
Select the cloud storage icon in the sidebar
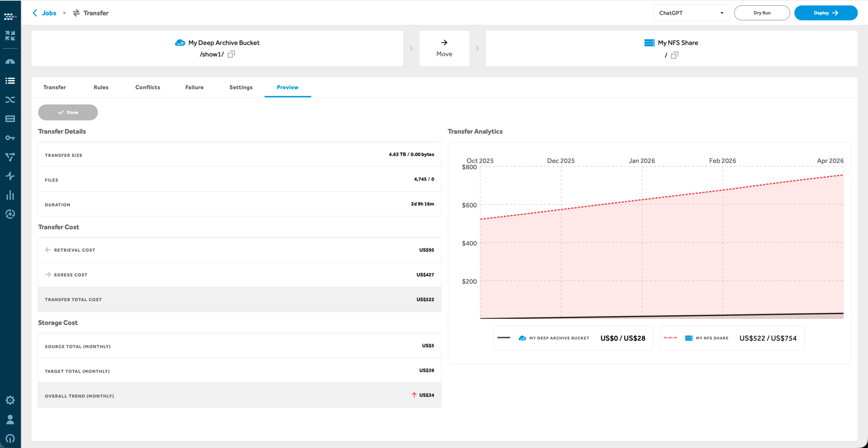click(x=10, y=61)
